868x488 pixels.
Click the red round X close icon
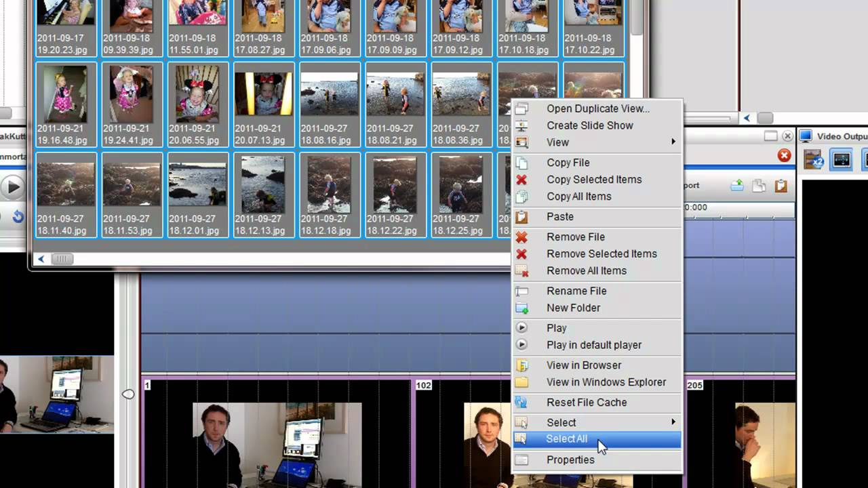click(x=784, y=156)
